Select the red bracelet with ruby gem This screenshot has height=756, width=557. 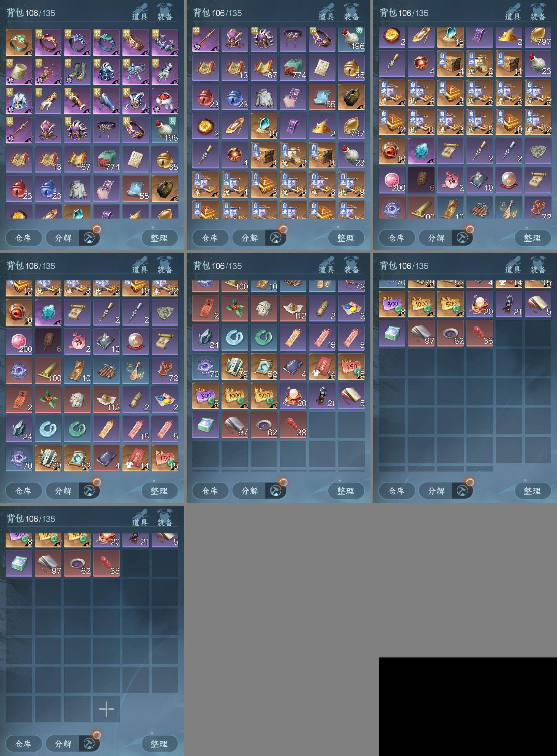pyautogui.click(x=48, y=42)
